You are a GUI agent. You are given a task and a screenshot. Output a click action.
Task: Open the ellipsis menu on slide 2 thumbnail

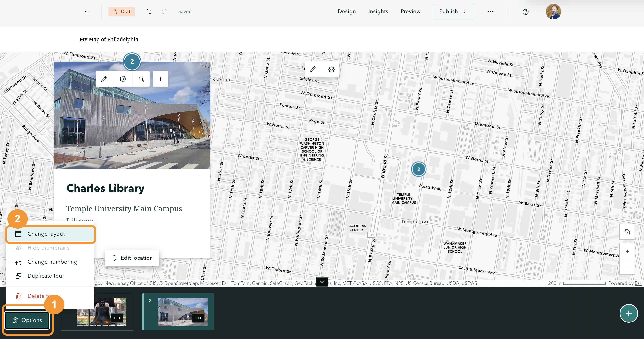pyautogui.click(x=198, y=318)
